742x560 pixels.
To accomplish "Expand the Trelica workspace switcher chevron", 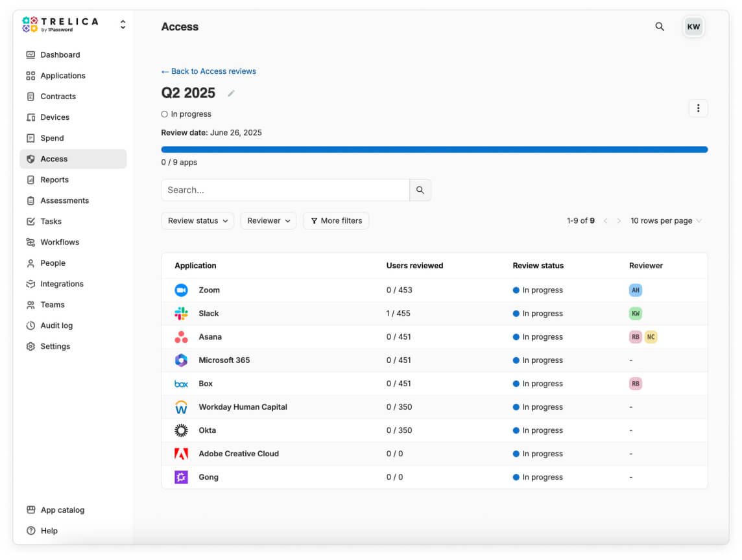I will click(123, 24).
